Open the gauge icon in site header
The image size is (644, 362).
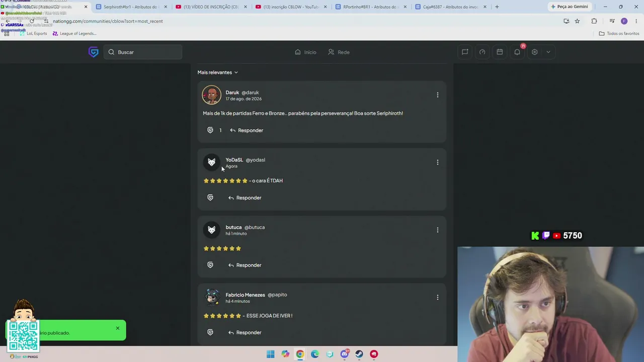(x=482, y=52)
